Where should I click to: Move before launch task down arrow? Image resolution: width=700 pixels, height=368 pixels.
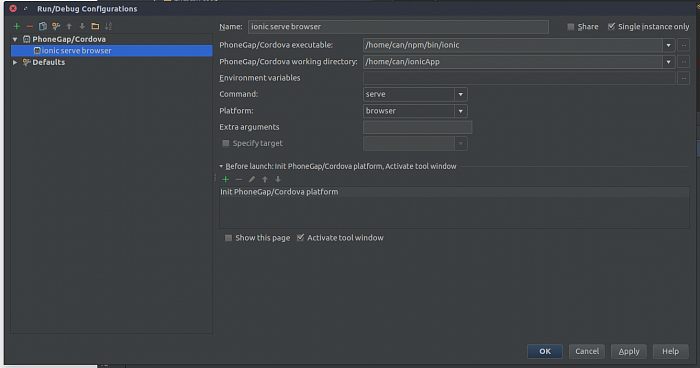click(278, 179)
